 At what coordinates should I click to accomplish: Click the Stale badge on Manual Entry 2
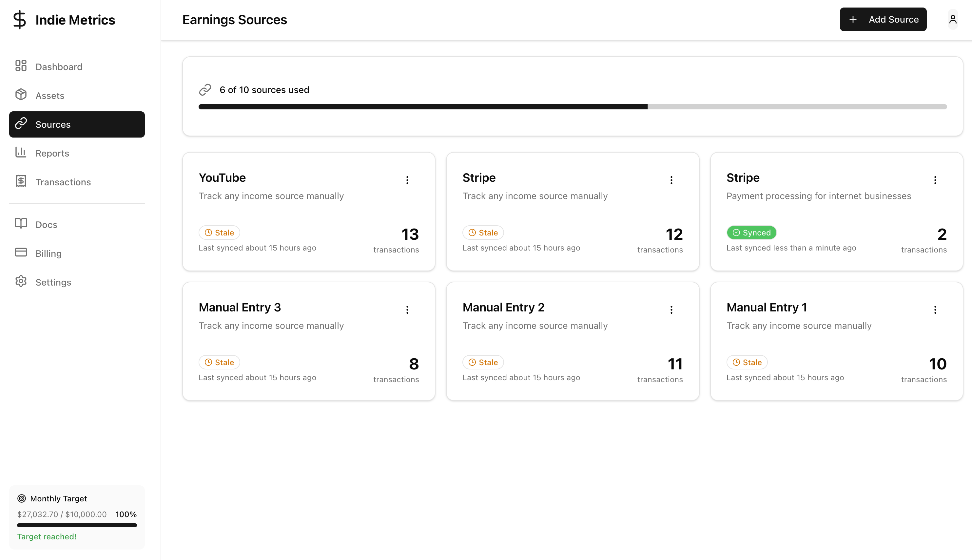[x=483, y=362]
